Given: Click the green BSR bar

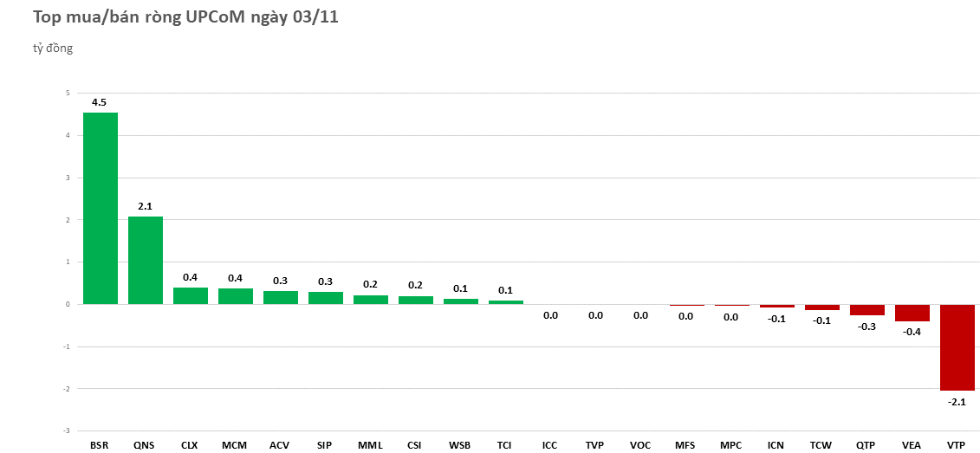Looking at the screenshot, I should (x=101, y=208).
